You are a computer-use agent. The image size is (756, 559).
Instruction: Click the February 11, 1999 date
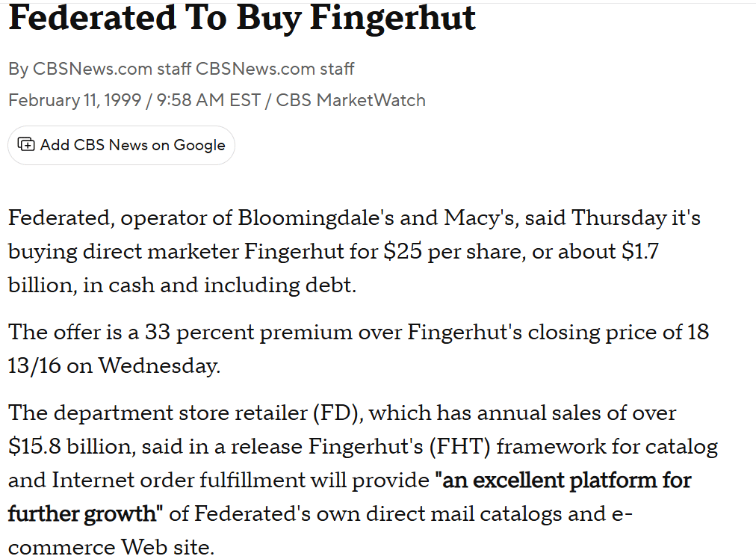click(75, 100)
